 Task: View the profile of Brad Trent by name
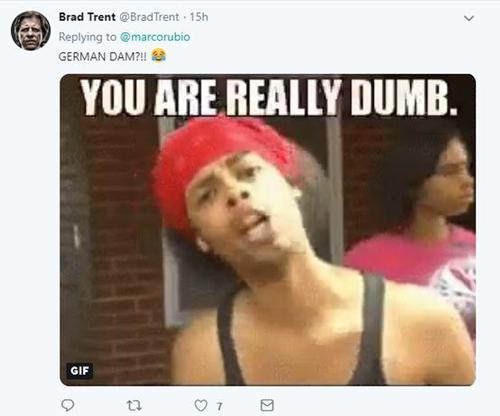[87, 17]
